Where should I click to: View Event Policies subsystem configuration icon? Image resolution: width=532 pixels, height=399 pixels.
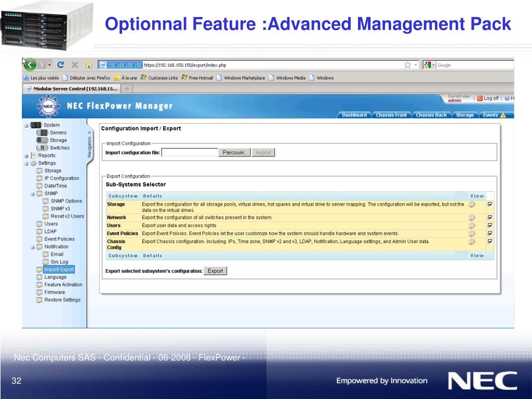(x=472, y=233)
